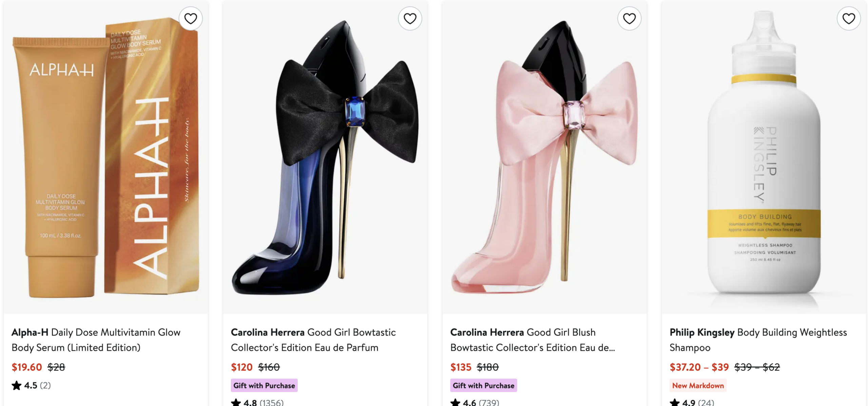Viewport: 868px width, 406px height.
Task: Click the $19.60 sale price
Action: (27, 367)
